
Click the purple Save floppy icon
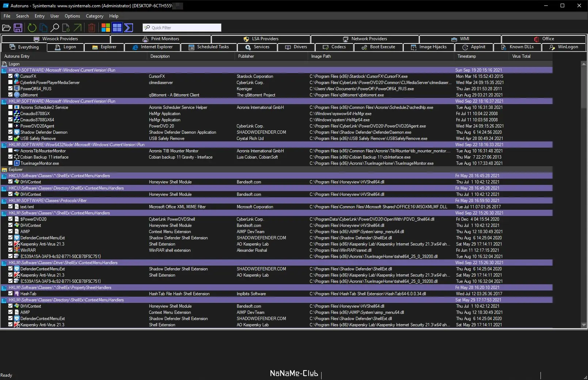[x=18, y=28]
